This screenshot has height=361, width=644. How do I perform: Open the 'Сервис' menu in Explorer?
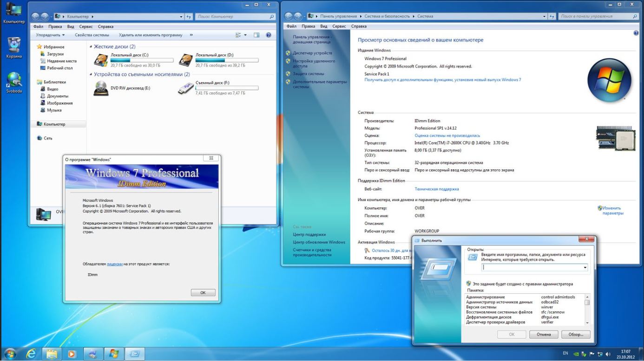click(86, 26)
